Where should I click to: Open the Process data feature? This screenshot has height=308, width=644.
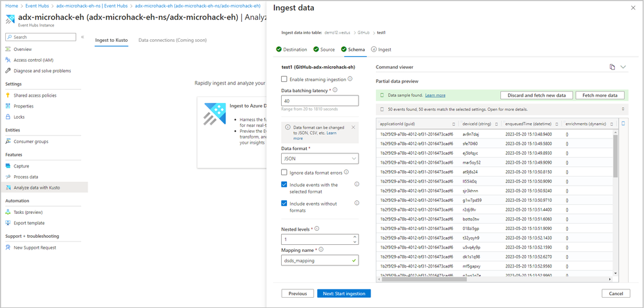[x=26, y=177]
